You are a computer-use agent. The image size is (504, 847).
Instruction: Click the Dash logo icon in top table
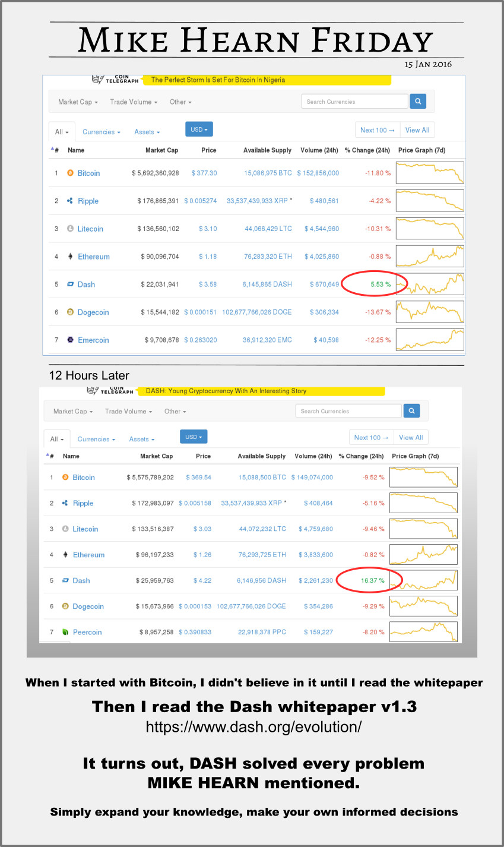(x=71, y=285)
